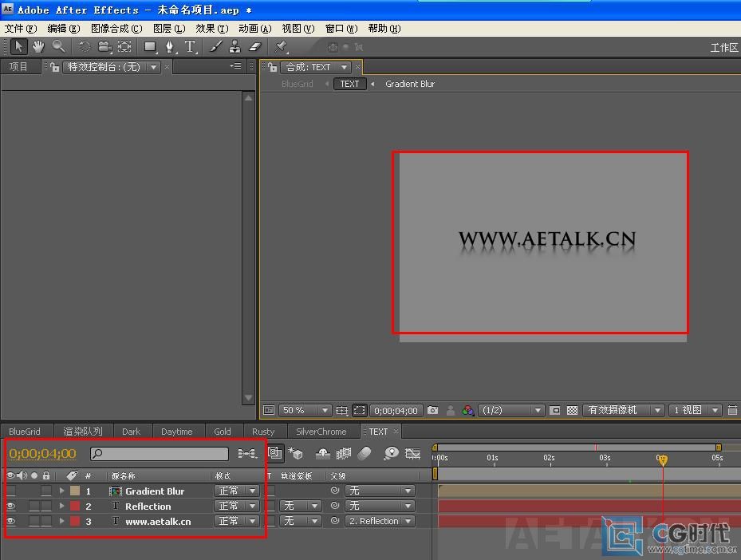The image size is (741, 560).
Task: Expand the www.aetalk.cn layer properties
Action: pyautogui.click(x=61, y=521)
